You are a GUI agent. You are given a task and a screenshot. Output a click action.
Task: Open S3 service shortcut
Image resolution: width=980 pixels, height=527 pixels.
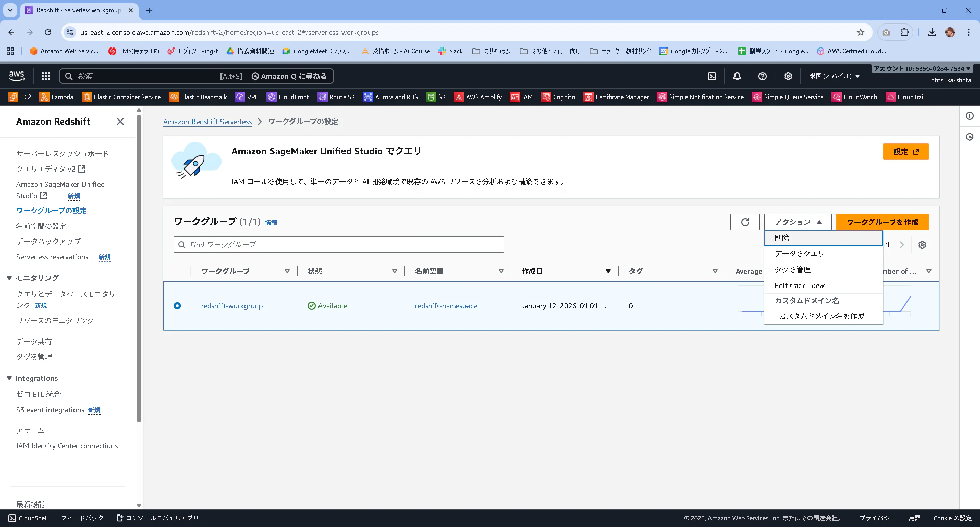[x=436, y=97]
